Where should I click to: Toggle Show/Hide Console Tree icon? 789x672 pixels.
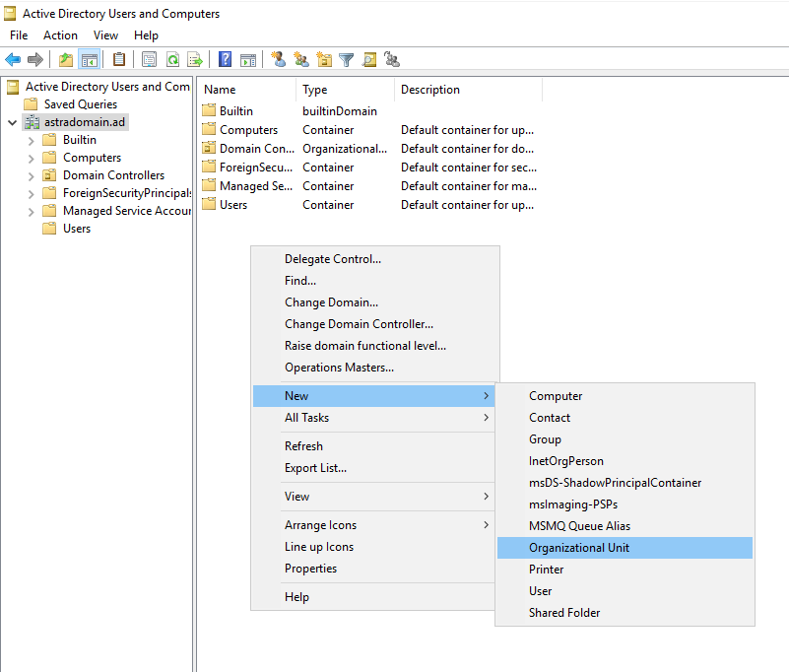90,60
